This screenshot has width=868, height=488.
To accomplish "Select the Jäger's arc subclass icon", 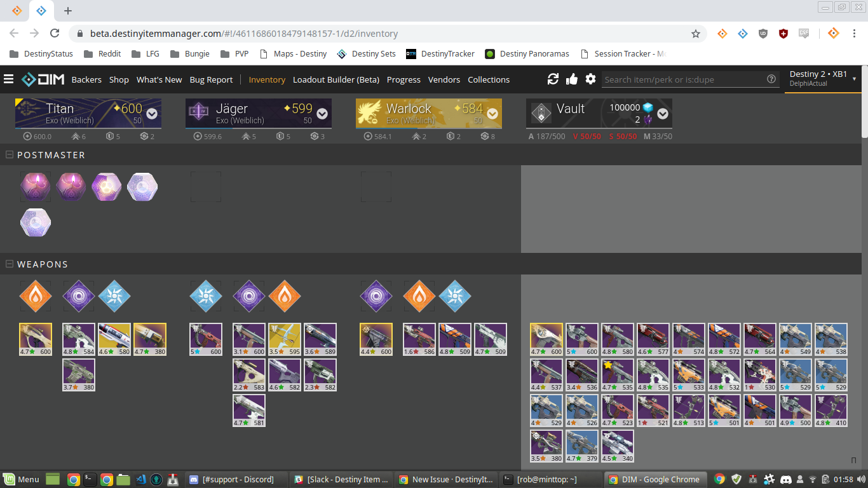I will [205, 295].
